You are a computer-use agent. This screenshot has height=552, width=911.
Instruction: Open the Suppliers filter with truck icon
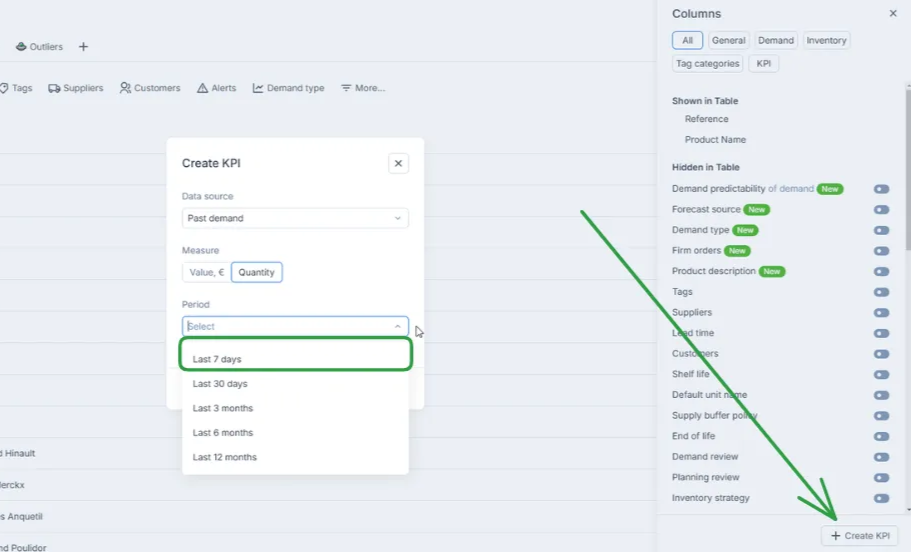click(76, 88)
